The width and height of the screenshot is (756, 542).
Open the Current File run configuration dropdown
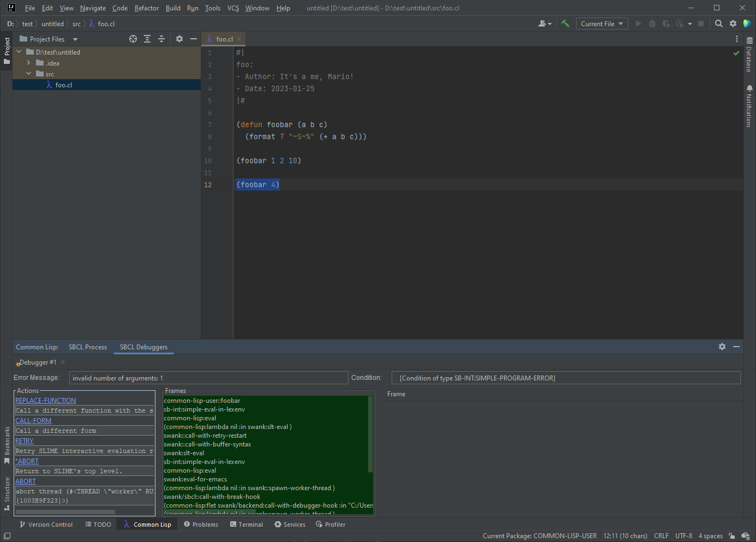[x=602, y=23]
